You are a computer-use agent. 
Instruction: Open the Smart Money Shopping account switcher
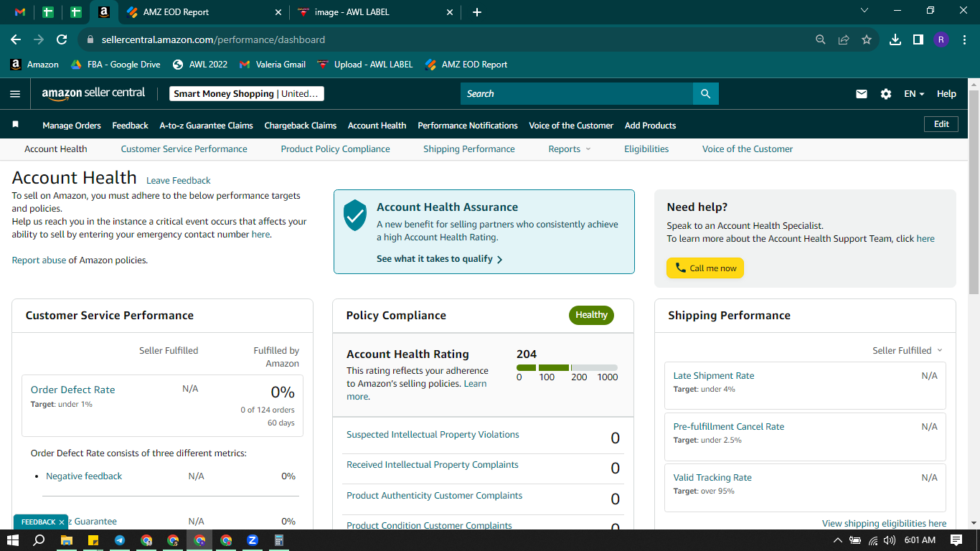pyautogui.click(x=247, y=94)
